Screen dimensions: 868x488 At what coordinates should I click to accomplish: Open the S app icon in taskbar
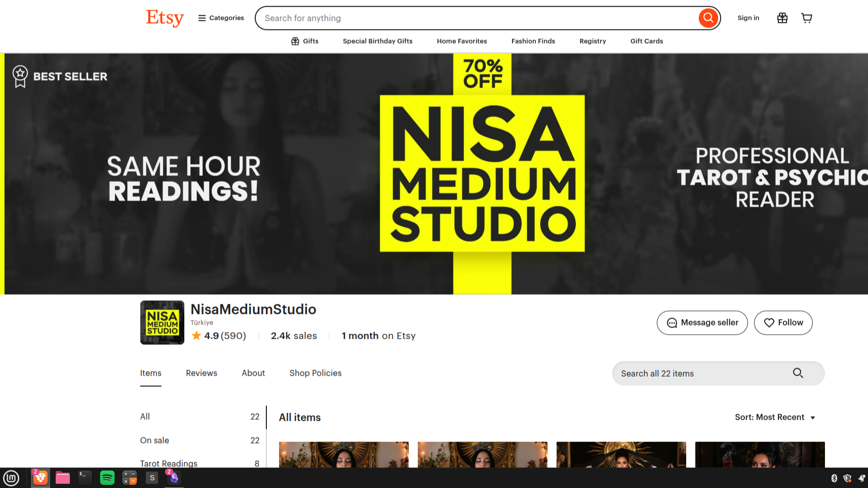(152, 478)
